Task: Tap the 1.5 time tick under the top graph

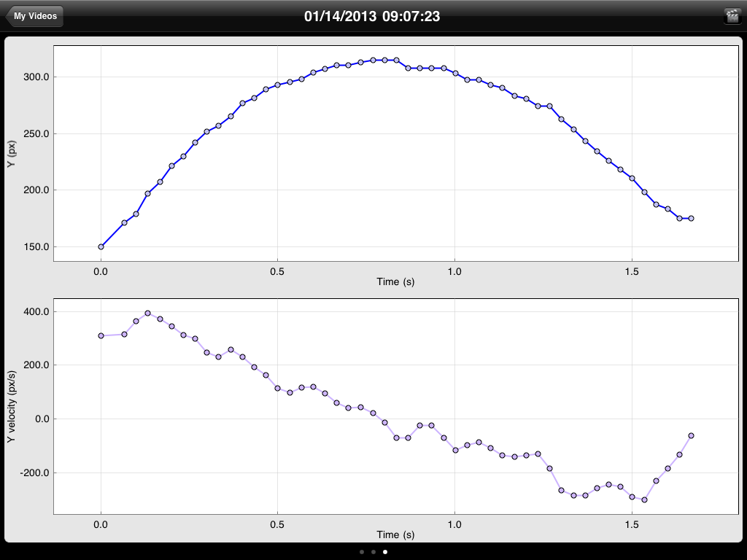Action: click(632, 271)
